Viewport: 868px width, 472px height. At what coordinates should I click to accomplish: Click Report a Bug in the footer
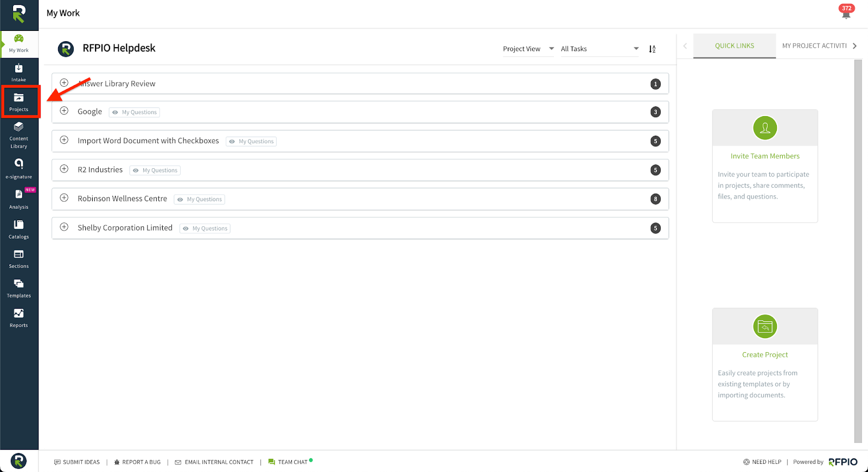pos(137,462)
